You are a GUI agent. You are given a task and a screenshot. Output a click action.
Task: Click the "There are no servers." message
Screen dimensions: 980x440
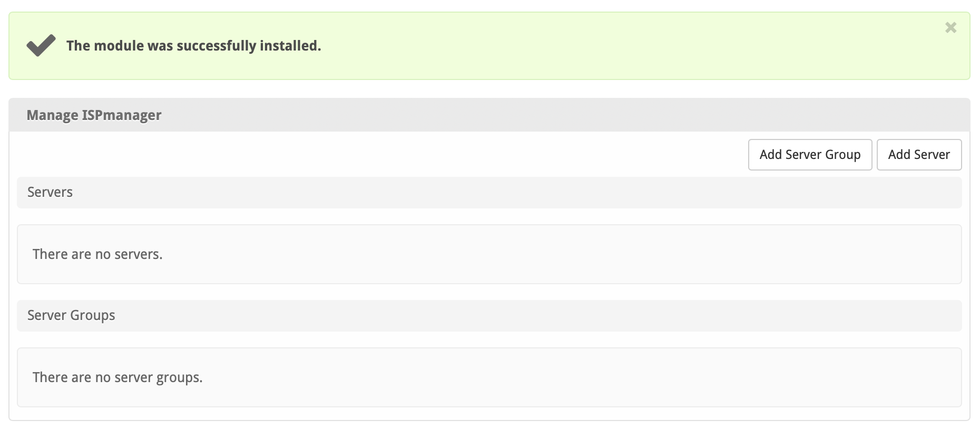click(97, 255)
